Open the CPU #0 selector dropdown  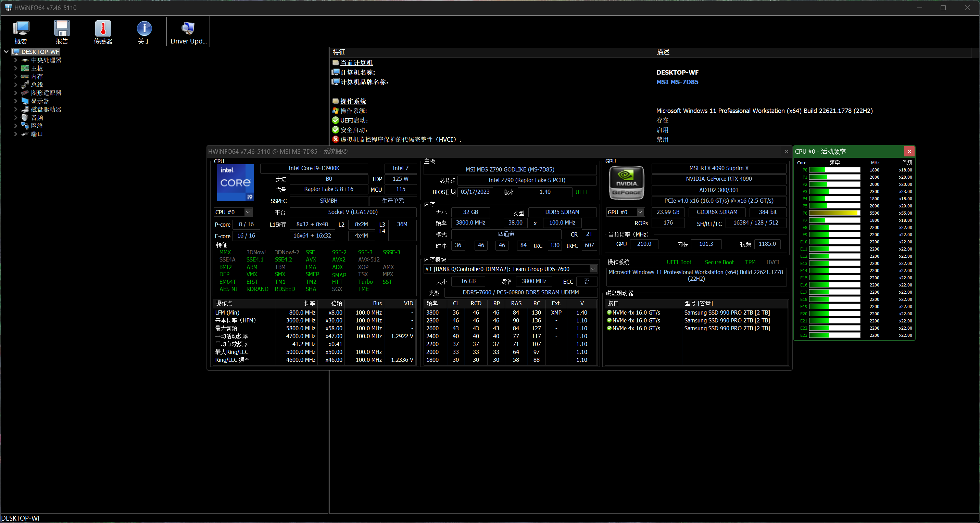(x=248, y=212)
